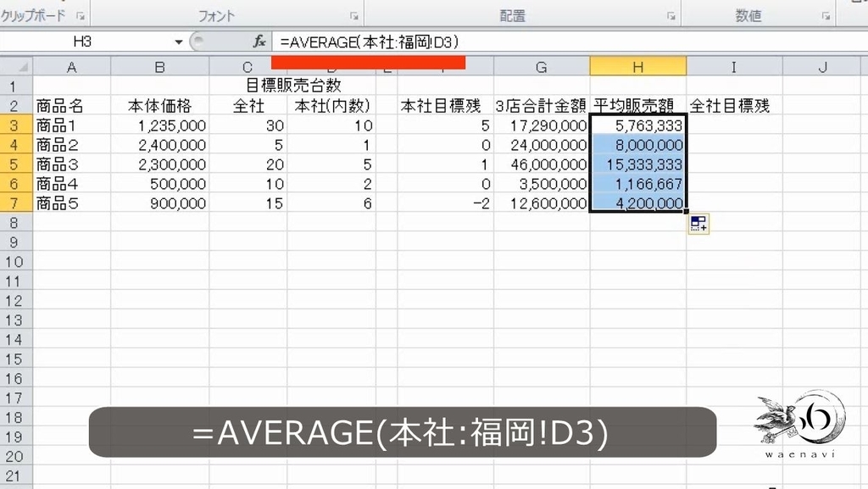The width and height of the screenshot is (868, 489).
Task: Click the total cell 17,290,000
Action: 542,125
